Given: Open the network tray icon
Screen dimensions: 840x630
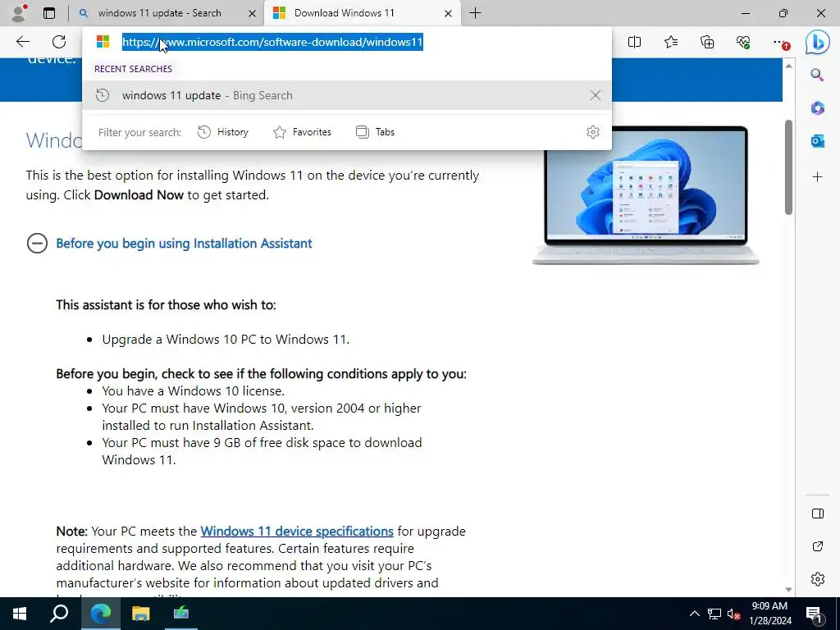Looking at the screenshot, I should [714, 614].
